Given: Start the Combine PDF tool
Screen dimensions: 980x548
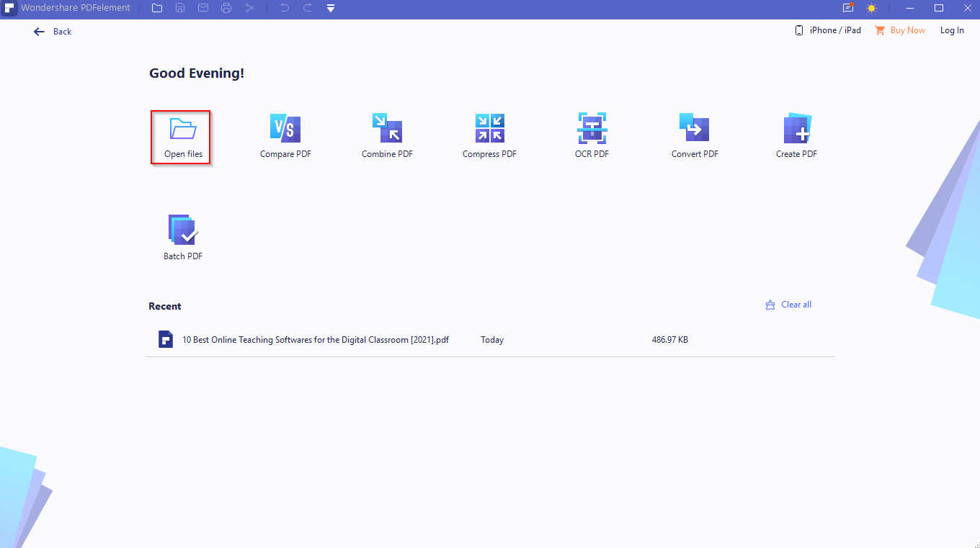Looking at the screenshot, I should point(387,137).
